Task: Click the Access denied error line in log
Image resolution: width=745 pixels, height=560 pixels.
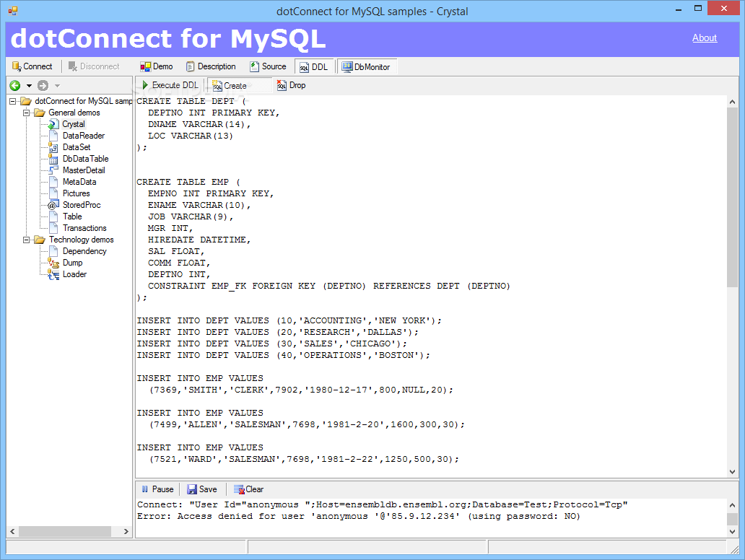Action: point(359,516)
